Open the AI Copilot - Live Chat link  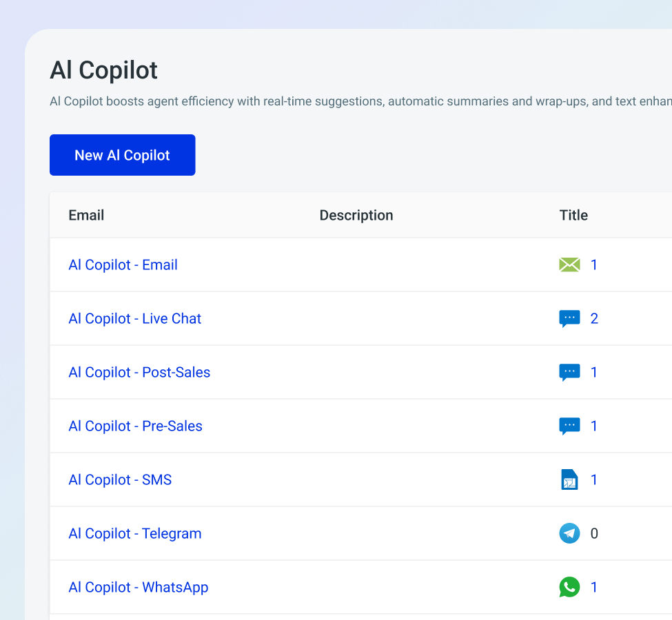pyautogui.click(x=135, y=318)
